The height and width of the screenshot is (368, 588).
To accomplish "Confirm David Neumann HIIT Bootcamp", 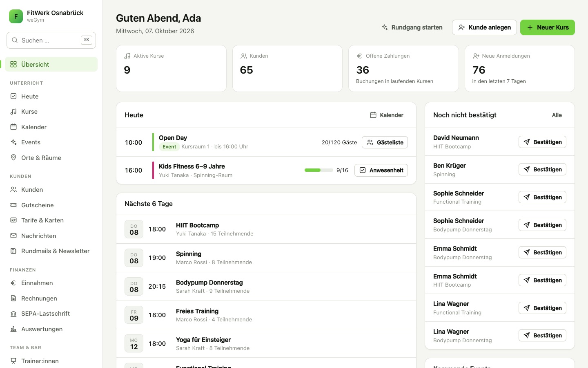I will click(x=542, y=142).
